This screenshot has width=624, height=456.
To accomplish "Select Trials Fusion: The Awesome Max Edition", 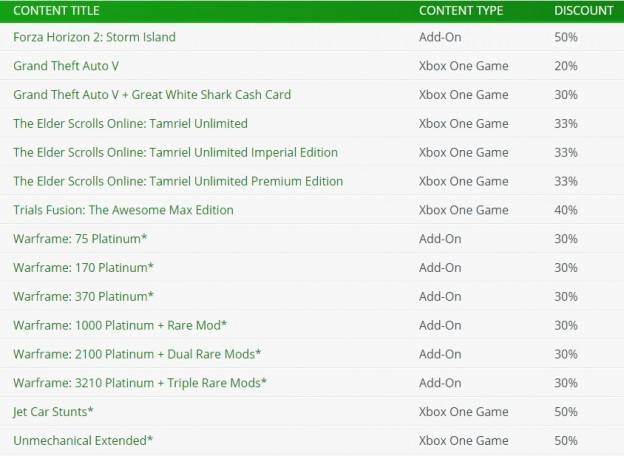I will (123, 210).
